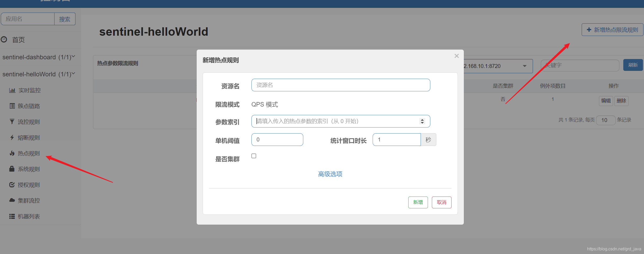Click the filter icon for 流控规则
Screen dimensions: 644x254
pos(12,121)
